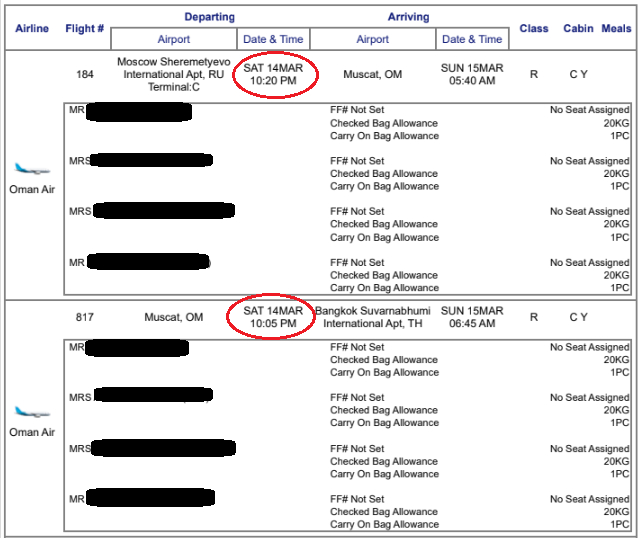The image size is (639, 538).
Task: Click the Oman Air plane icon for flight 817
Action: coord(32,413)
